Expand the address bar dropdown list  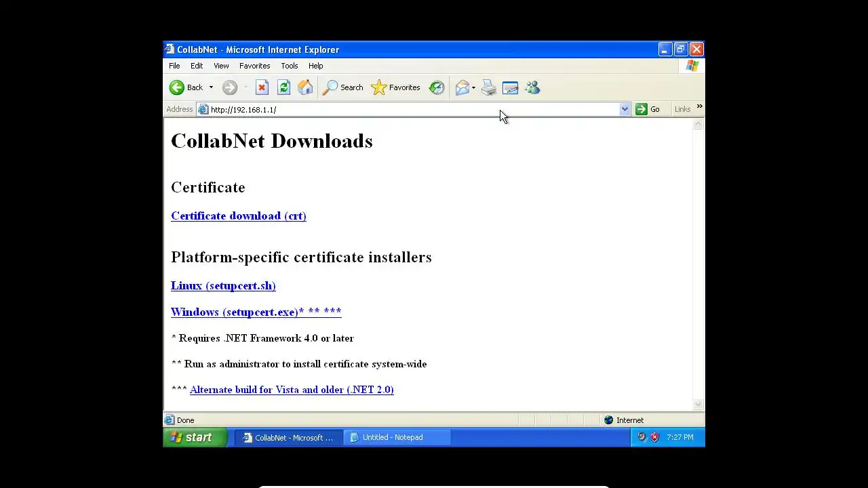(625, 109)
